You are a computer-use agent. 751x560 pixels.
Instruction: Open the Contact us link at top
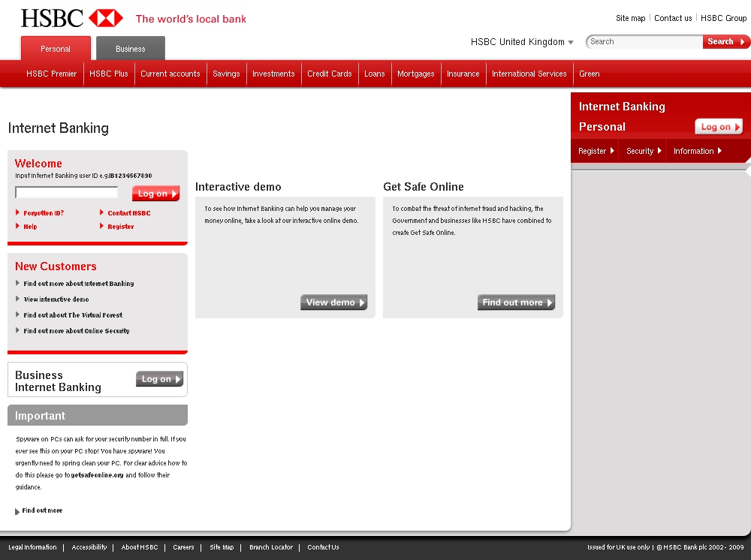click(673, 18)
